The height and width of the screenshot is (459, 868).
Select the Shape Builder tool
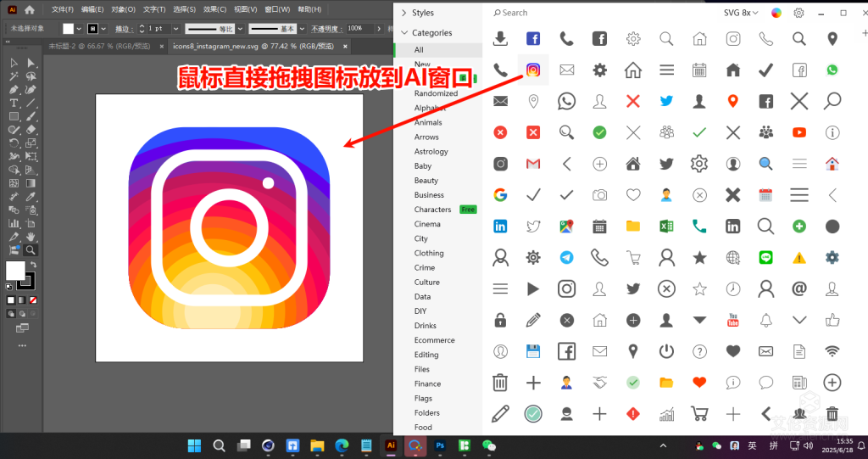[x=14, y=171]
